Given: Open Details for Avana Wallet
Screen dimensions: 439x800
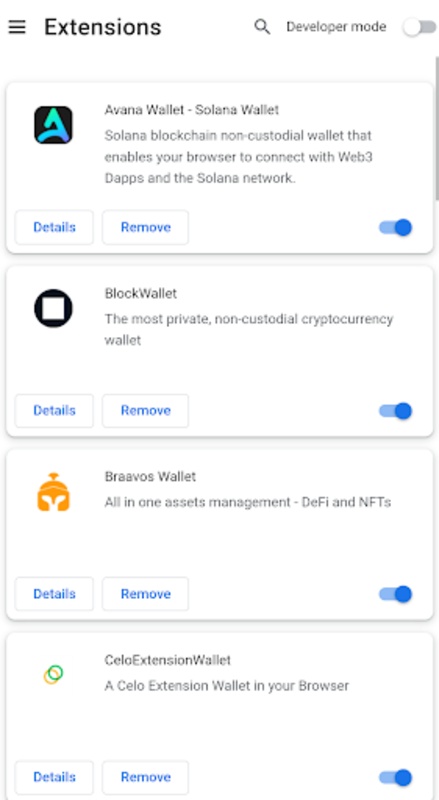Looking at the screenshot, I should click(x=54, y=227).
